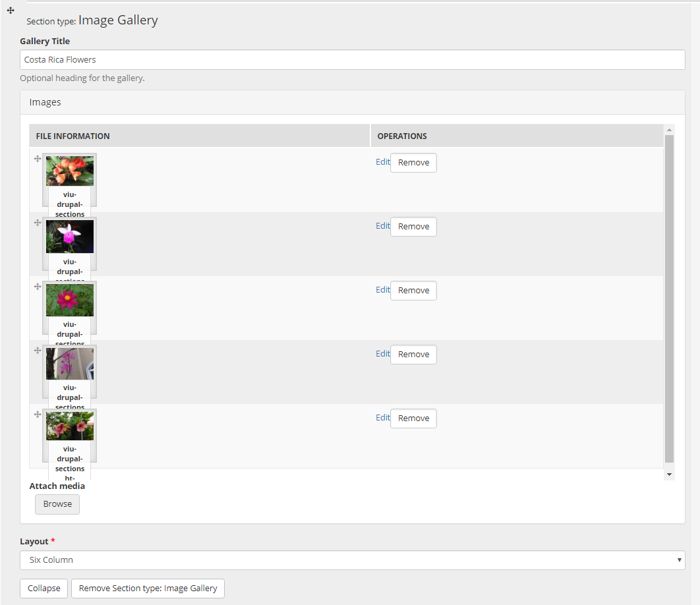Collapse the Image Gallery section
The width and height of the screenshot is (700, 605).
pyautogui.click(x=44, y=588)
